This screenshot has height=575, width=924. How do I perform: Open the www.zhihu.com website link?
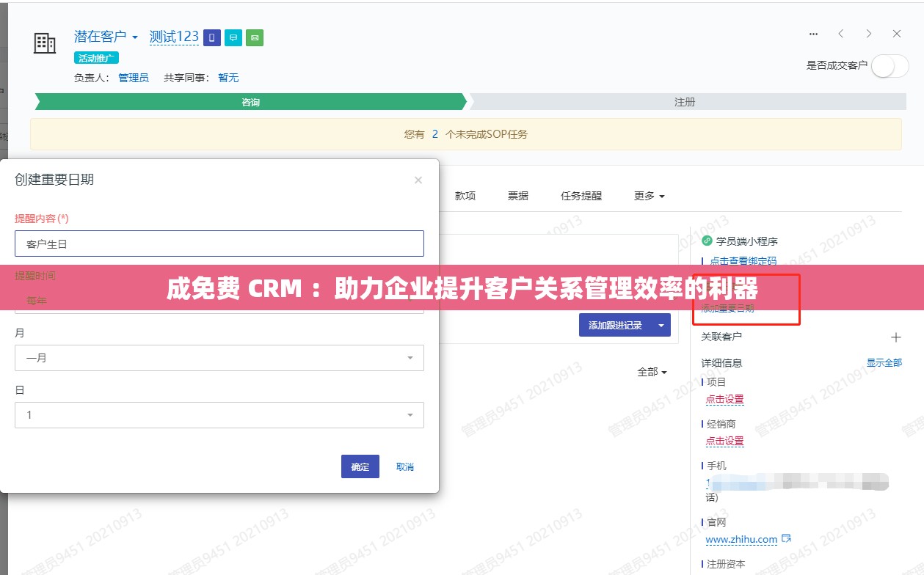coord(742,539)
